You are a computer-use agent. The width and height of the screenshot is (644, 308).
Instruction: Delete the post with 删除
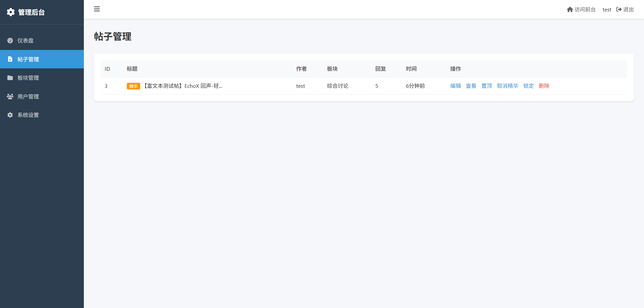[x=544, y=86]
